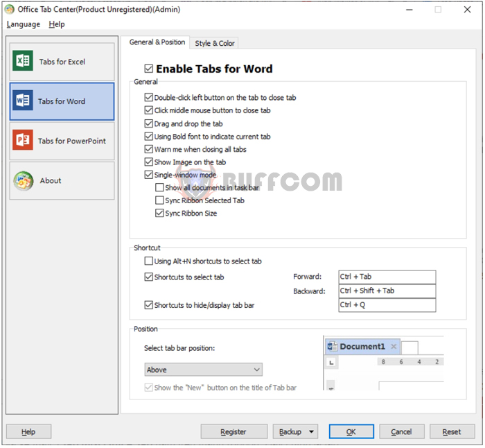Enable Using Alt+N shortcuts to select tab

(x=149, y=261)
